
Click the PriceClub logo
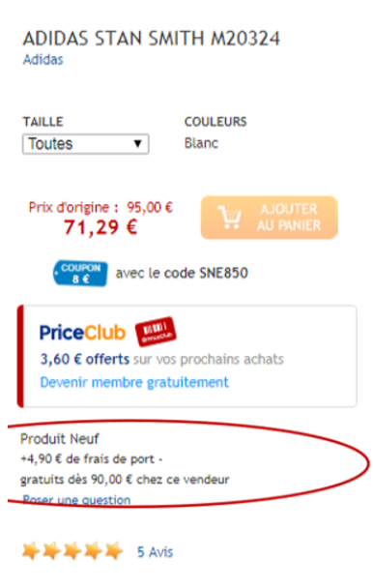click(x=82, y=333)
